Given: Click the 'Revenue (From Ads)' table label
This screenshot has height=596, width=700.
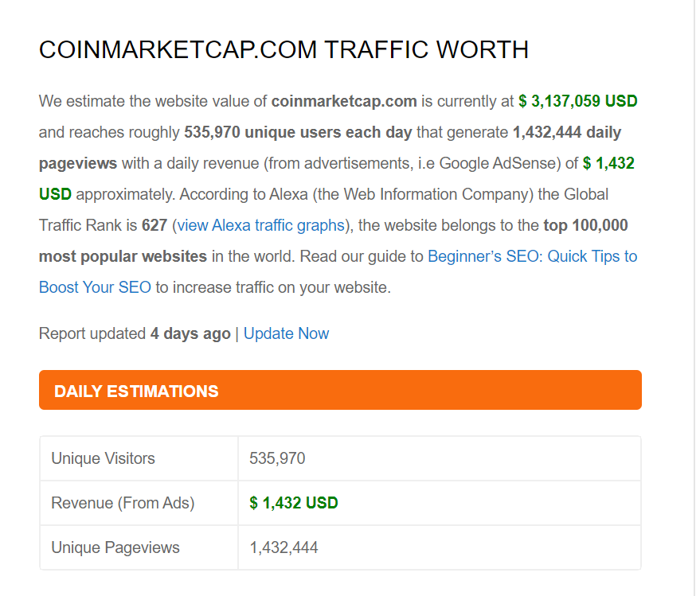Looking at the screenshot, I should point(123,503).
